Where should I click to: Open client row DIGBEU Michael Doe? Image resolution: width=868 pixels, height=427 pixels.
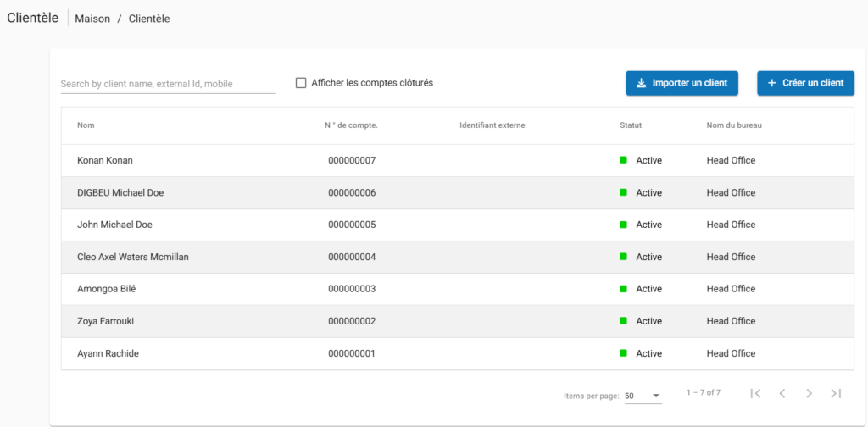[120, 192]
